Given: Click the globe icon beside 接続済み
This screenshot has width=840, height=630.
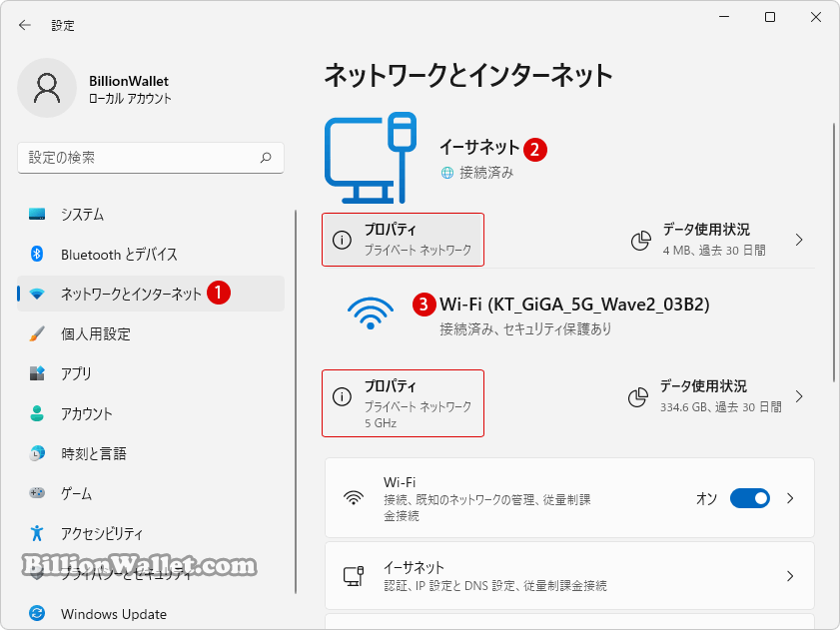Looking at the screenshot, I should pos(446,173).
